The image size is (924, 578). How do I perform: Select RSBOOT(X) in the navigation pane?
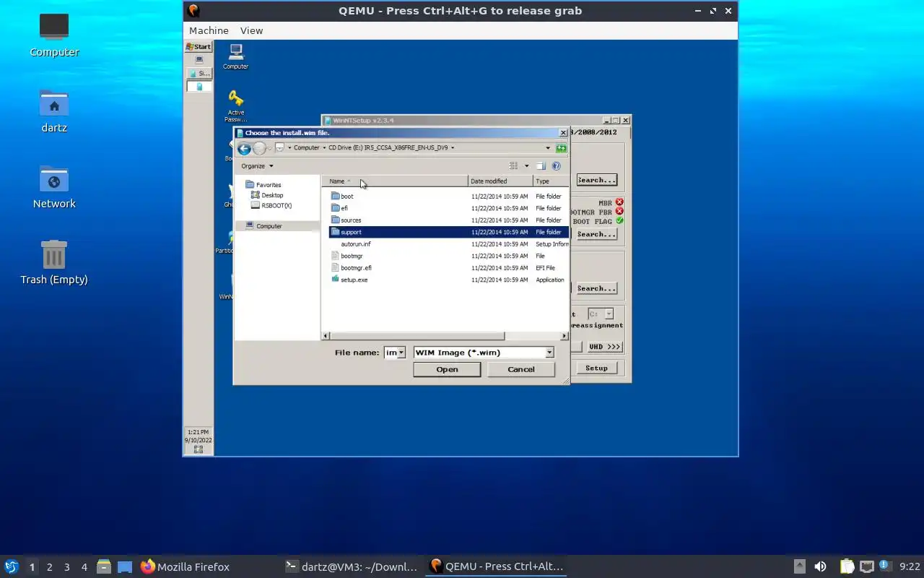tap(271, 205)
